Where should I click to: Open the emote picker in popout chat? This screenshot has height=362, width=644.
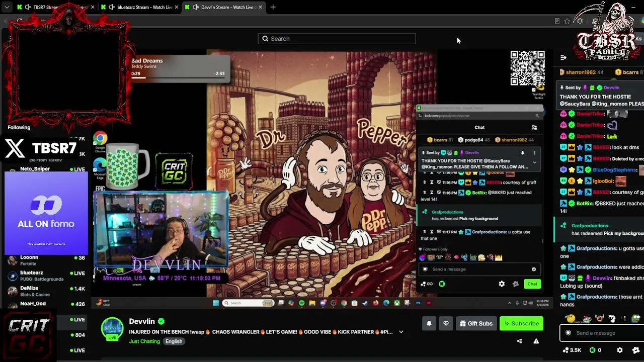[x=534, y=269]
